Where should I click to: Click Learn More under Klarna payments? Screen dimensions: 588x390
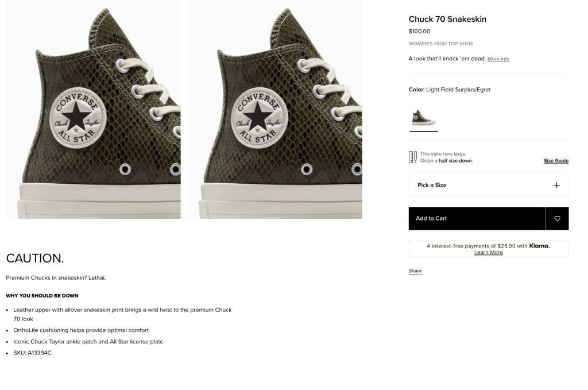[x=488, y=253]
